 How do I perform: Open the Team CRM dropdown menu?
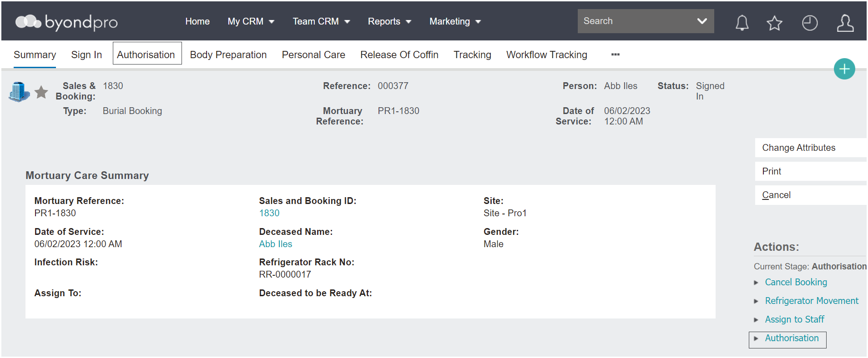(321, 21)
